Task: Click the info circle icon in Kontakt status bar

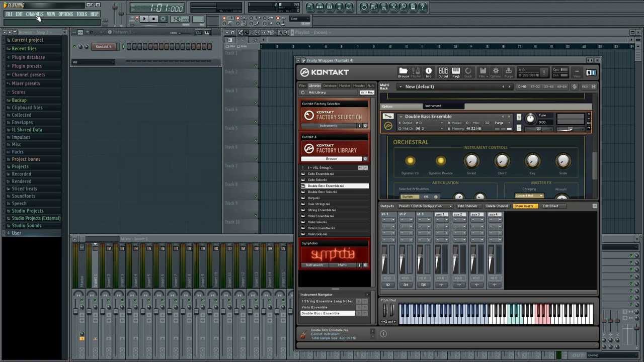Action: coord(383,334)
